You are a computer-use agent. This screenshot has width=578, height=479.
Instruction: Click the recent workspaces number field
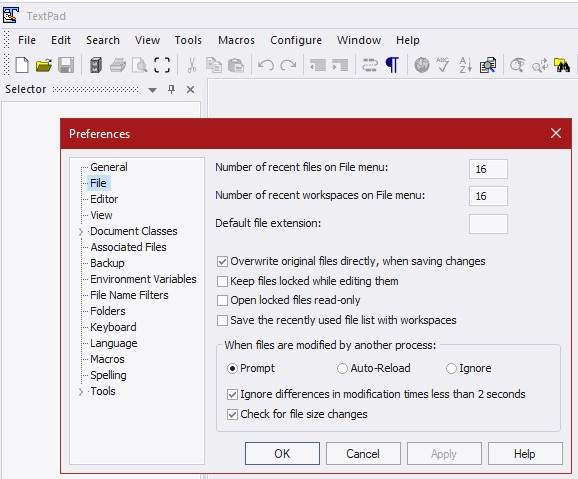[488, 196]
